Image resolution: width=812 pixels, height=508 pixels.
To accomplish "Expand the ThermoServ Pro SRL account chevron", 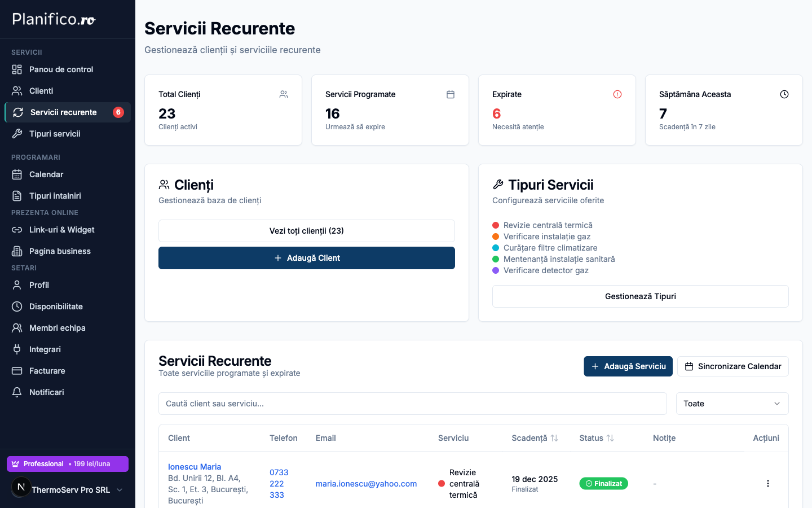I will point(120,490).
